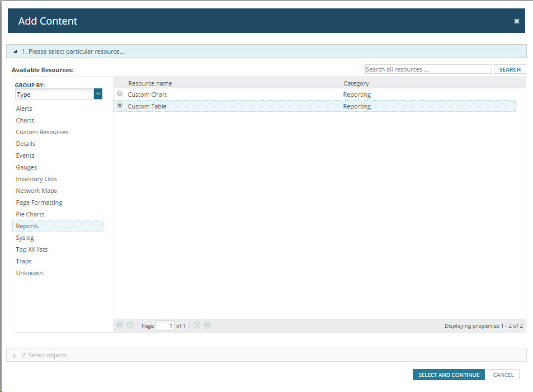Close the Add Content dialog
The width and height of the screenshot is (533, 392).
(x=516, y=21)
